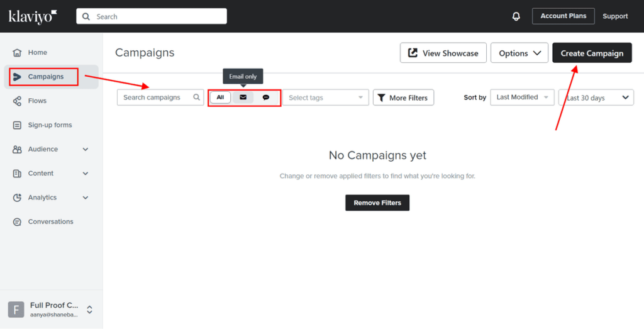Click the account avatar letter F

[16, 309]
